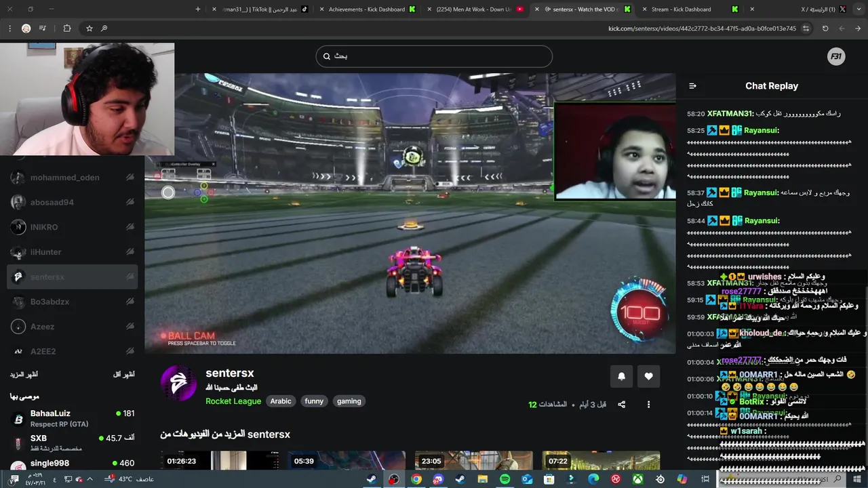This screenshot has width=868, height=488.
Task: Open mohammed_oden in the sidebar
Action: click(72, 178)
